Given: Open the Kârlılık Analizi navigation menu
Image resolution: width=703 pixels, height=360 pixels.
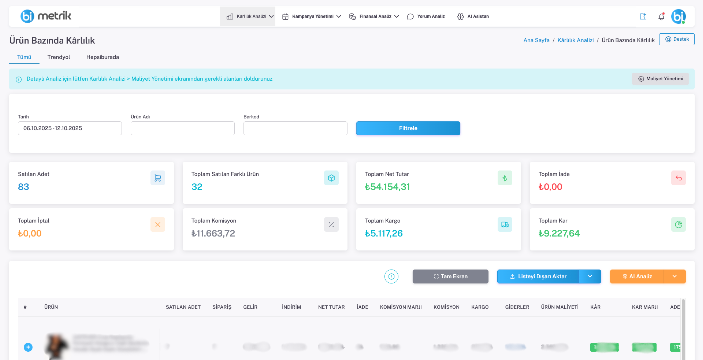Looking at the screenshot, I should (247, 16).
